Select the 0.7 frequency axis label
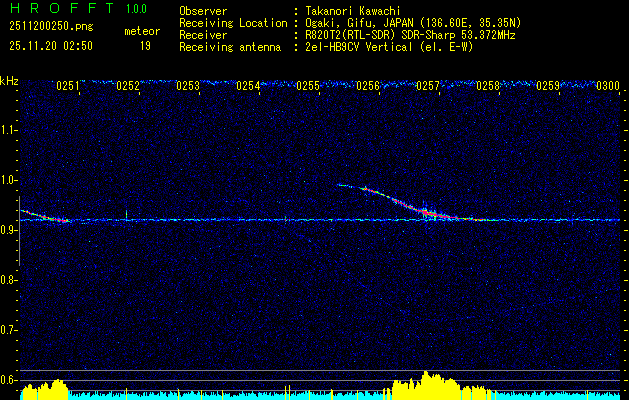 (x=9, y=329)
